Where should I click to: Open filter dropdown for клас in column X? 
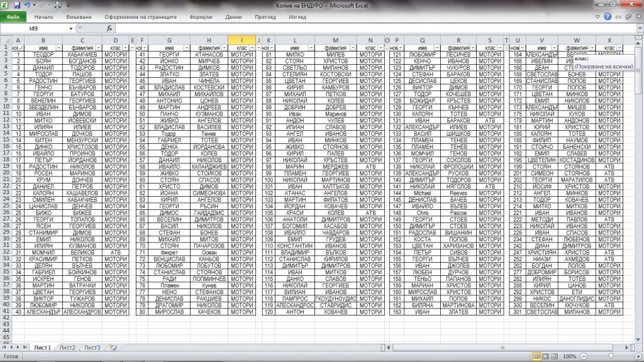[x=619, y=48]
